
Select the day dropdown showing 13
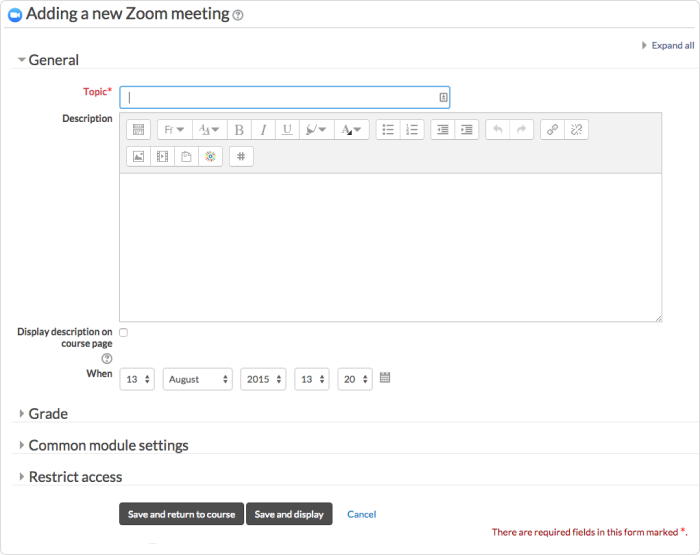point(137,379)
